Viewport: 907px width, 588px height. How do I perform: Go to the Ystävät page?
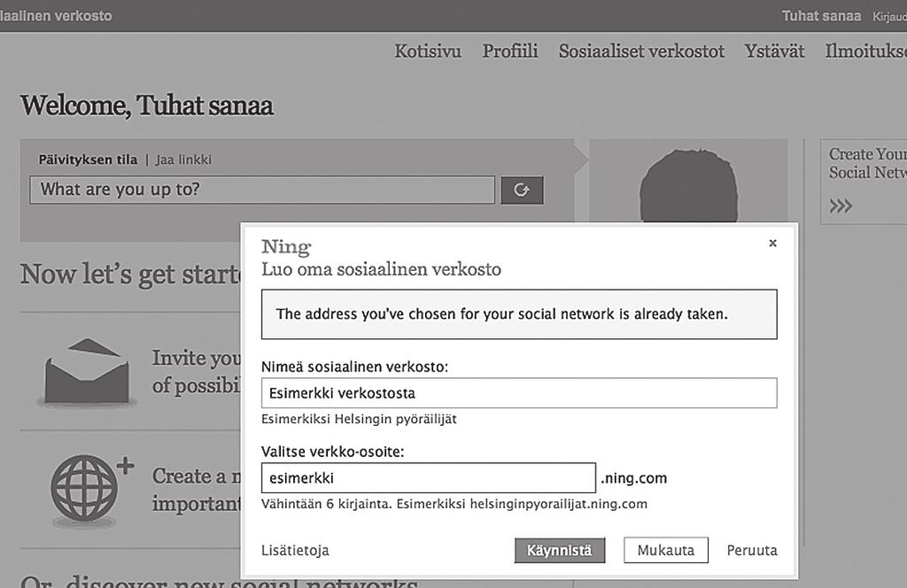coord(774,50)
